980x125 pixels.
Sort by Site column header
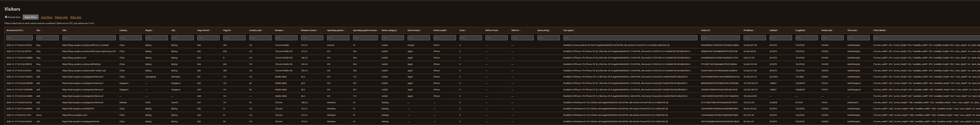tap(38, 30)
